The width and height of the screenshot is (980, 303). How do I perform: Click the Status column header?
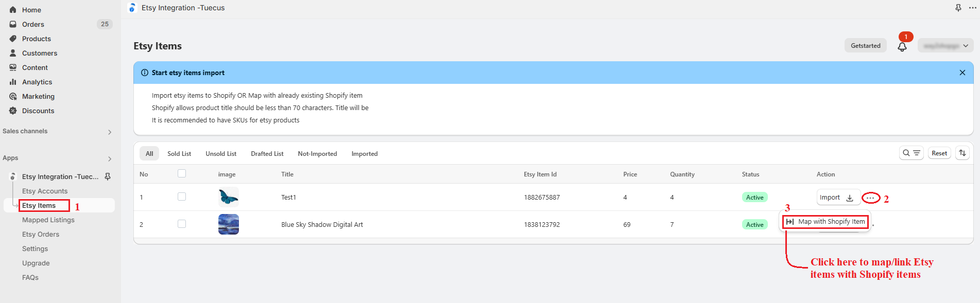coord(750,174)
